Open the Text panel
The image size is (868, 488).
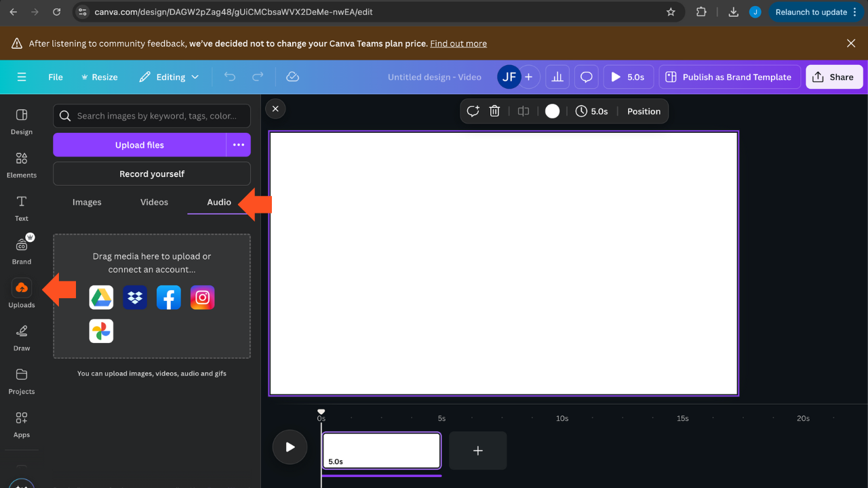coord(21,208)
